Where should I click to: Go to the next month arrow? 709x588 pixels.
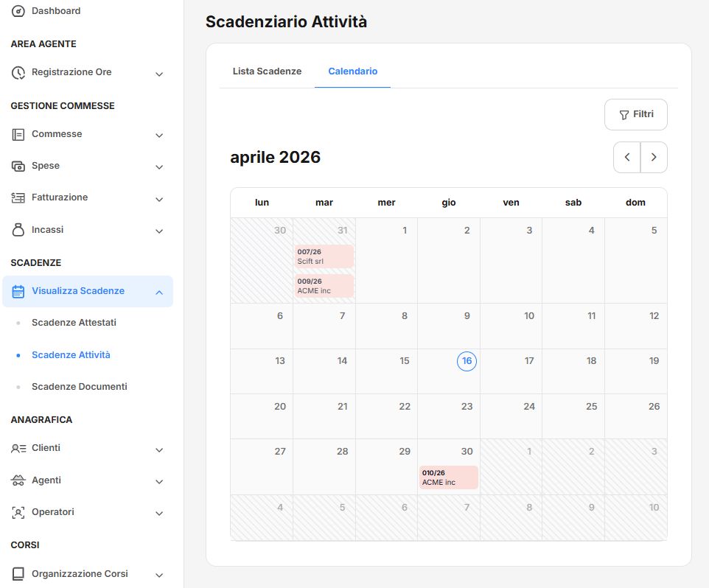point(654,158)
